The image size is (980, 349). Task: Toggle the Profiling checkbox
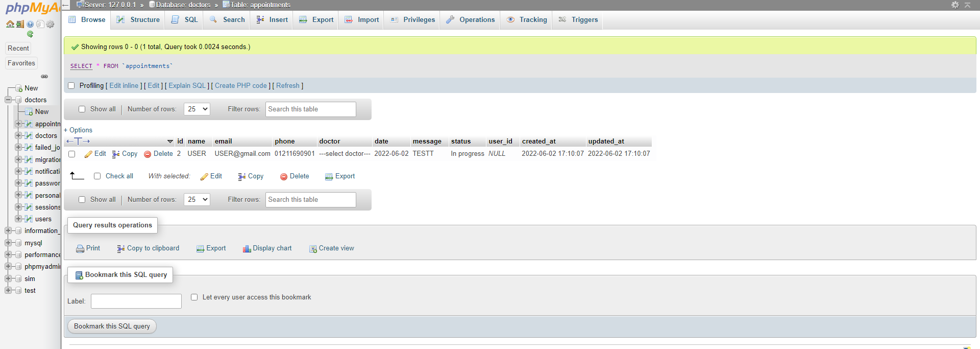point(71,86)
